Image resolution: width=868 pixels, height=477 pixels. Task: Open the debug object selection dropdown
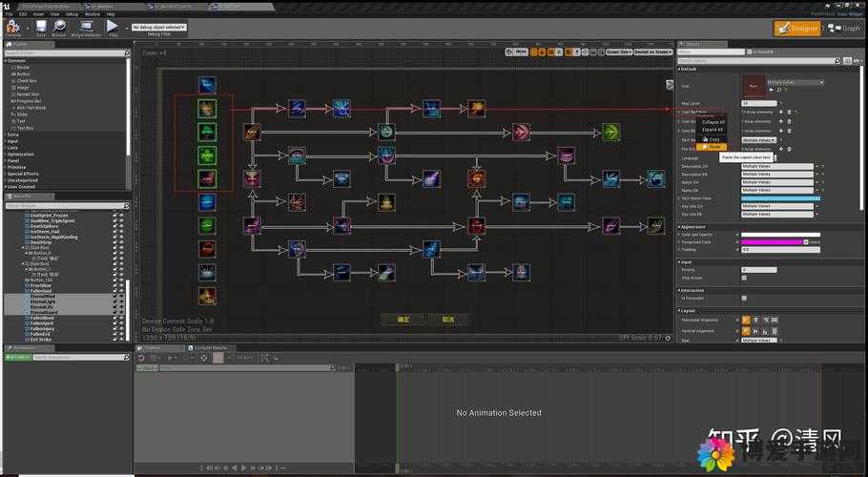click(x=159, y=27)
